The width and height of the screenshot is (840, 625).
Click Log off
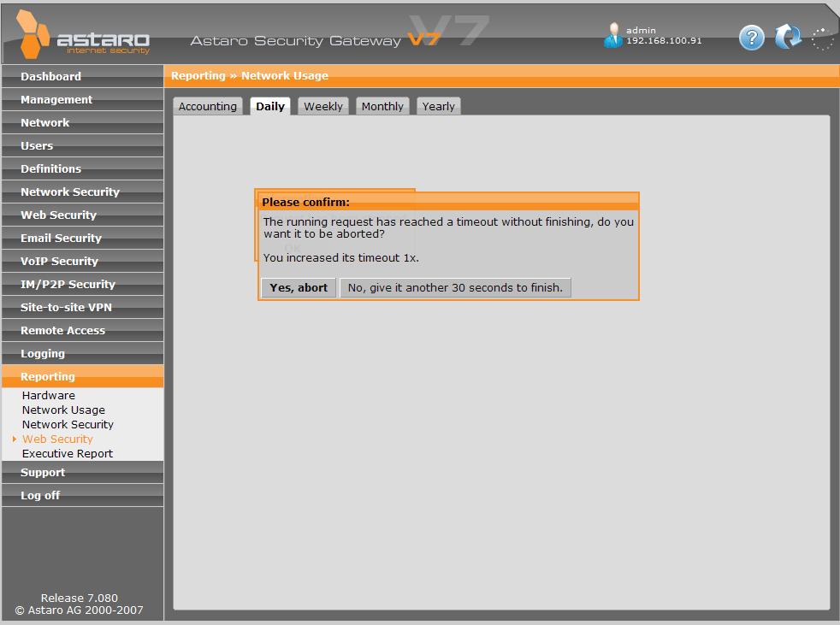pyautogui.click(x=82, y=495)
